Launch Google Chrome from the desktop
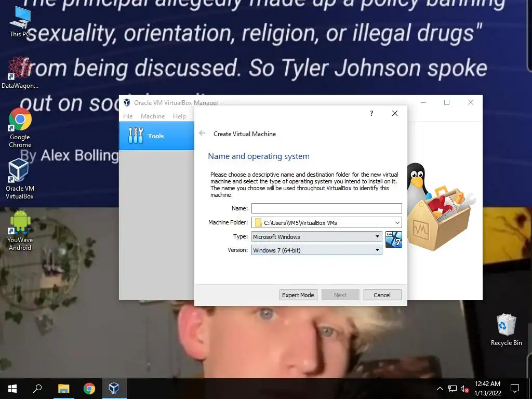Viewport: 532px width, 399px height. tap(20, 128)
